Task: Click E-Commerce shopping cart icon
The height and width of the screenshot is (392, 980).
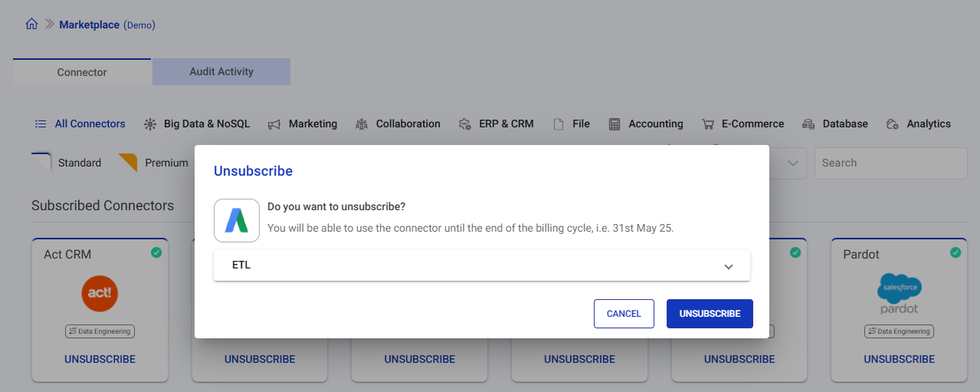Action: pyautogui.click(x=708, y=124)
